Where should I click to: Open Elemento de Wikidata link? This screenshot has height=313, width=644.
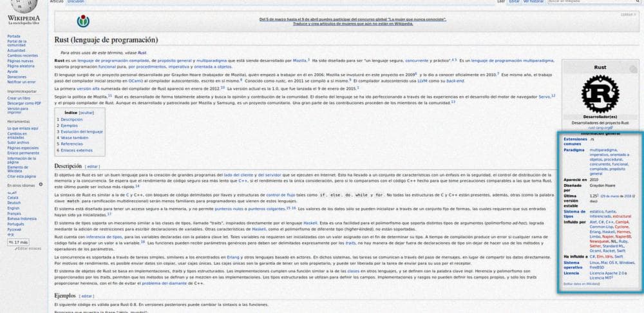pyautogui.click(x=17, y=169)
